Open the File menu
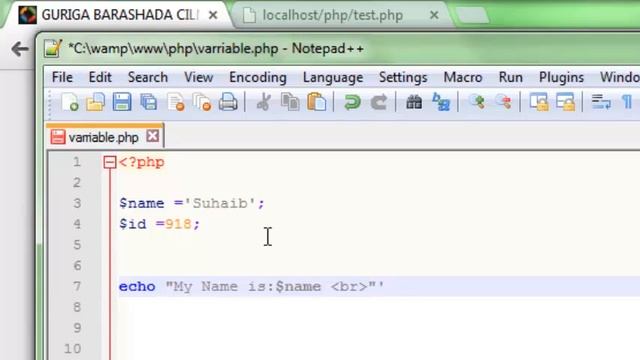Screen dimensions: 640x360 point(62,77)
